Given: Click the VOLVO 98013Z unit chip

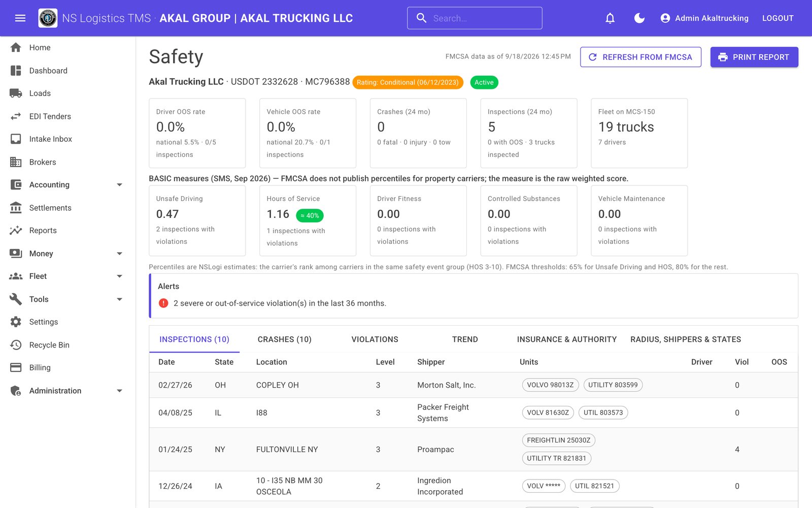Looking at the screenshot, I should click(x=550, y=385).
